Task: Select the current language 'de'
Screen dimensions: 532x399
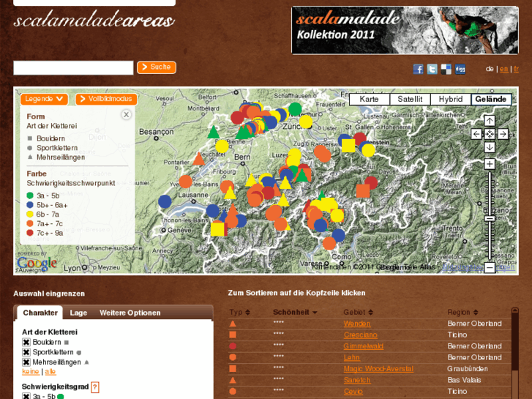Action: (490, 69)
